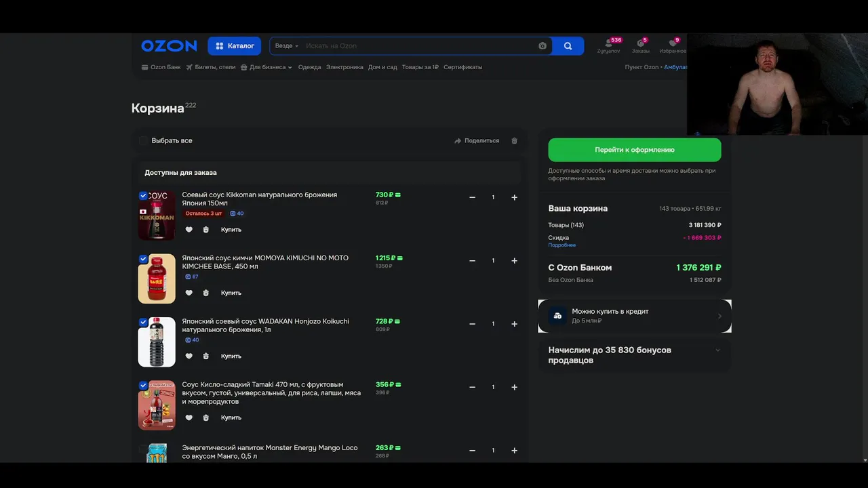Image resolution: width=868 pixels, height=488 pixels.
Task: Click the Пункт Ozon pickup location link
Action: click(x=656, y=67)
